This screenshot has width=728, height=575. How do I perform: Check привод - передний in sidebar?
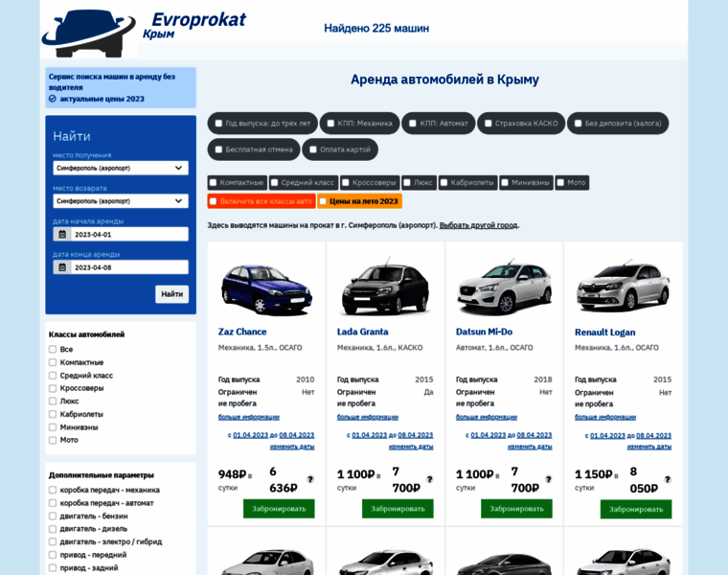[53, 555]
